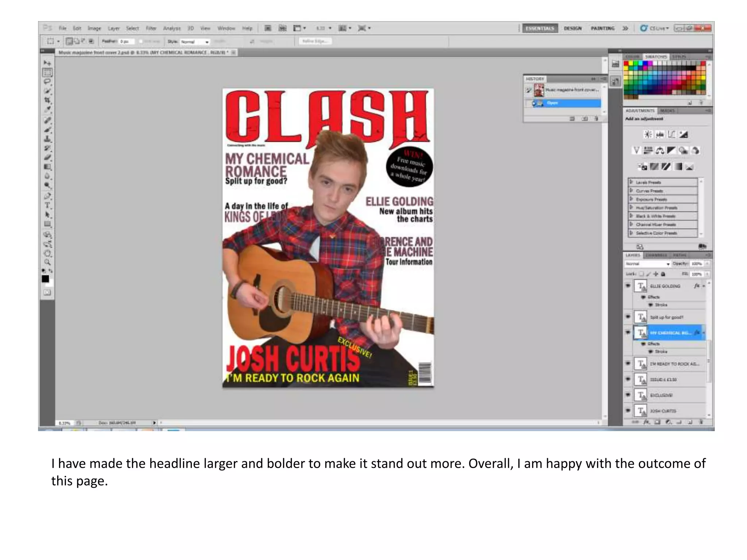Switch to the Design workspace

(x=573, y=28)
